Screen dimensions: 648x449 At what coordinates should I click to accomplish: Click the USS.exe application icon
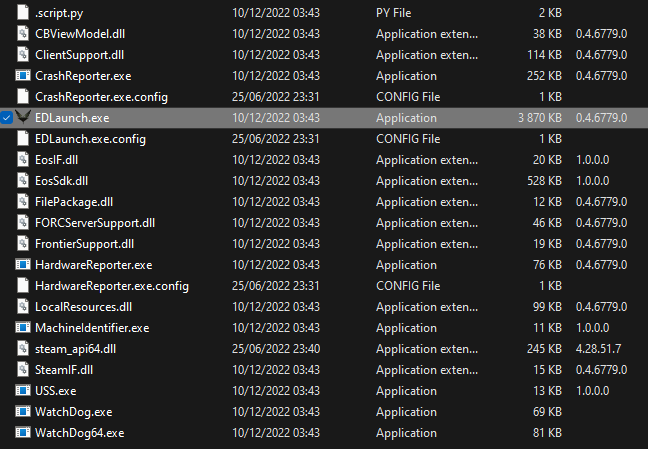[23, 390]
